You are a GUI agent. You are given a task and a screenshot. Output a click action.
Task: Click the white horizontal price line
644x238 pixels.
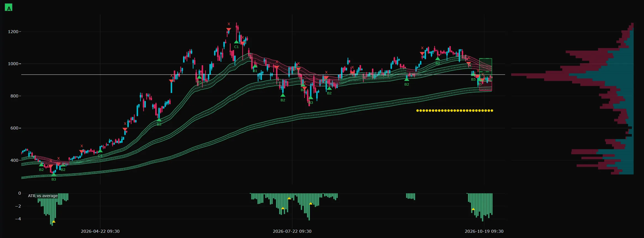tap(263, 75)
